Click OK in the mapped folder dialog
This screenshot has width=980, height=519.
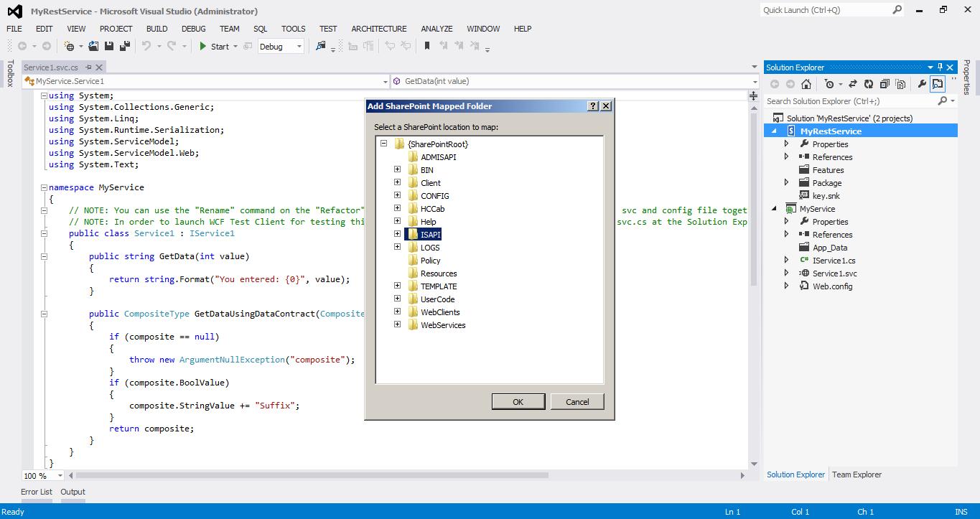pos(518,401)
